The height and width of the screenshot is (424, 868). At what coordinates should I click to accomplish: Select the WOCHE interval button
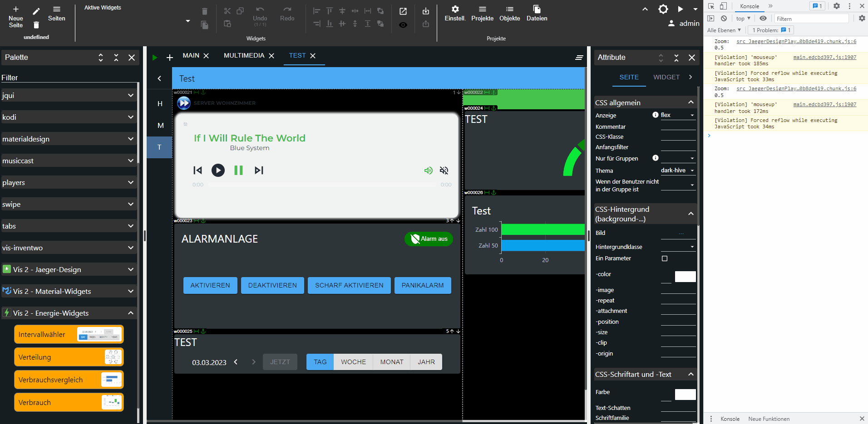pyautogui.click(x=353, y=362)
